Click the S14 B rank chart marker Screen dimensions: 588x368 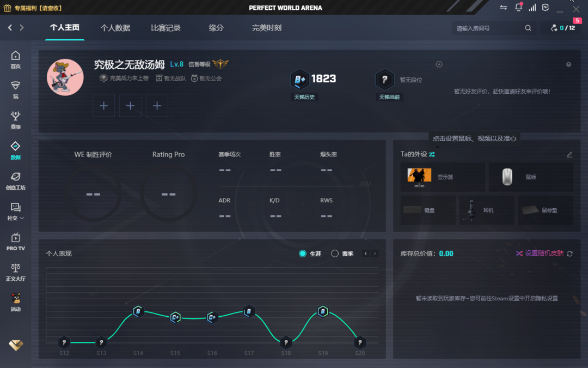tap(138, 311)
